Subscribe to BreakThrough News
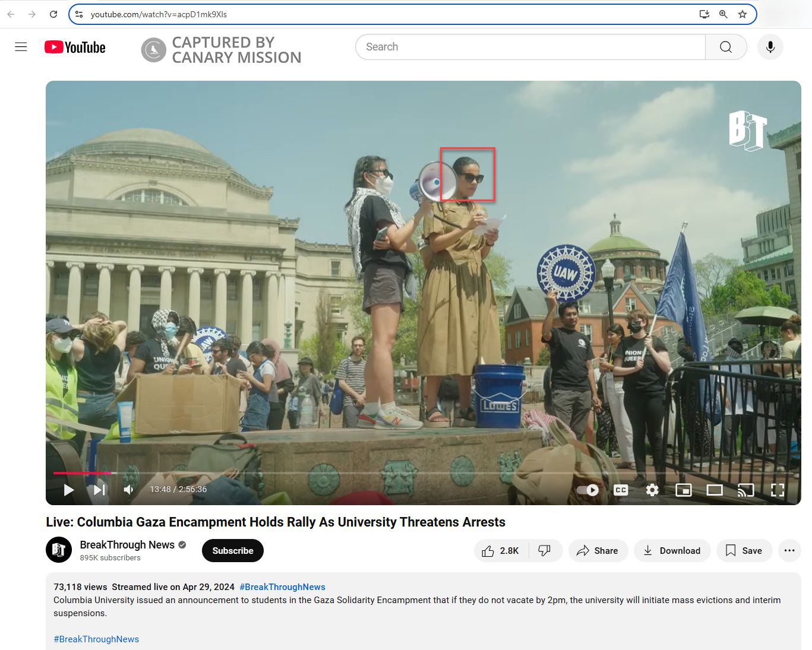812x650 pixels. pyautogui.click(x=232, y=550)
